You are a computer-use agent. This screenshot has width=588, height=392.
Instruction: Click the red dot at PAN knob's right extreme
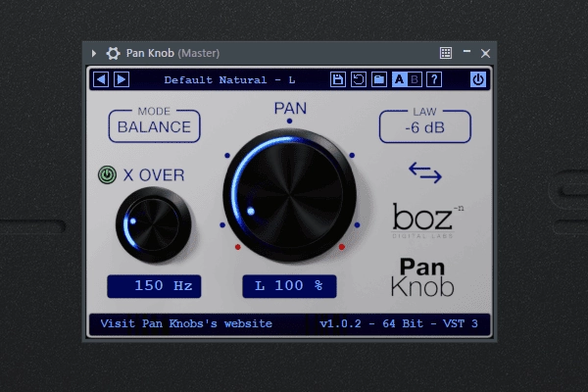point(342,247)
